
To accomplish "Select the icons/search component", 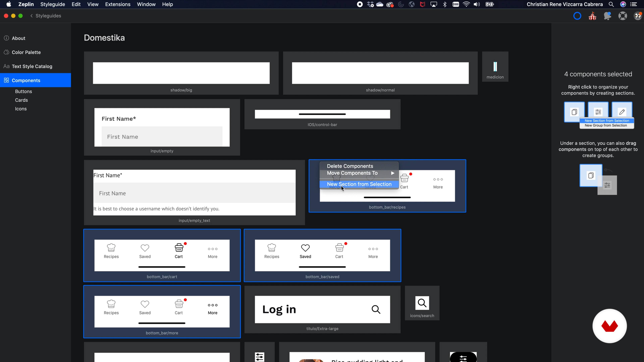I will coord(422,303).
